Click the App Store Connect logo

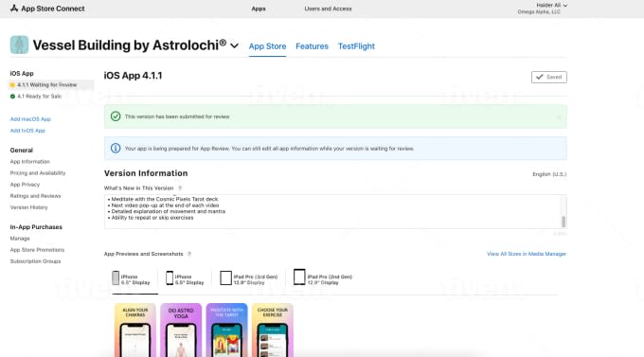point(47,9)
